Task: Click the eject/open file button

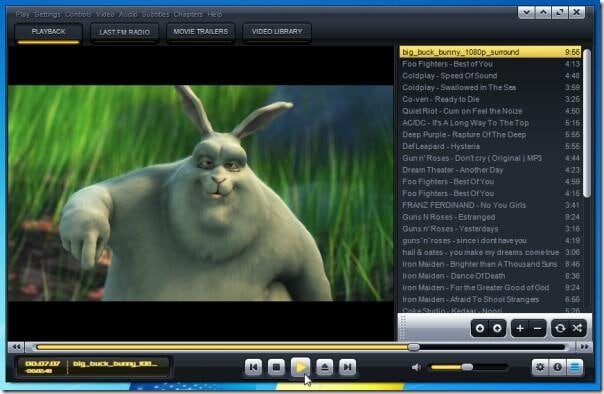Action: tap(325, 367)
